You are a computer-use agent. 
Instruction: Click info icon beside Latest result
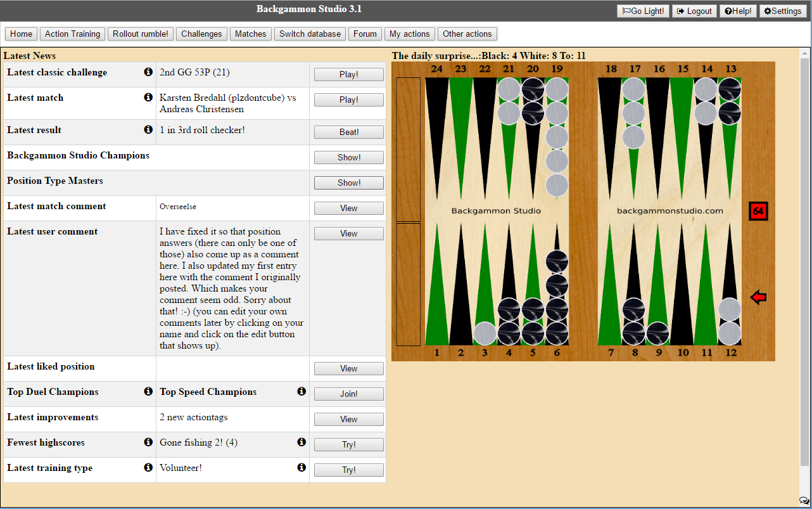point(148,130)
